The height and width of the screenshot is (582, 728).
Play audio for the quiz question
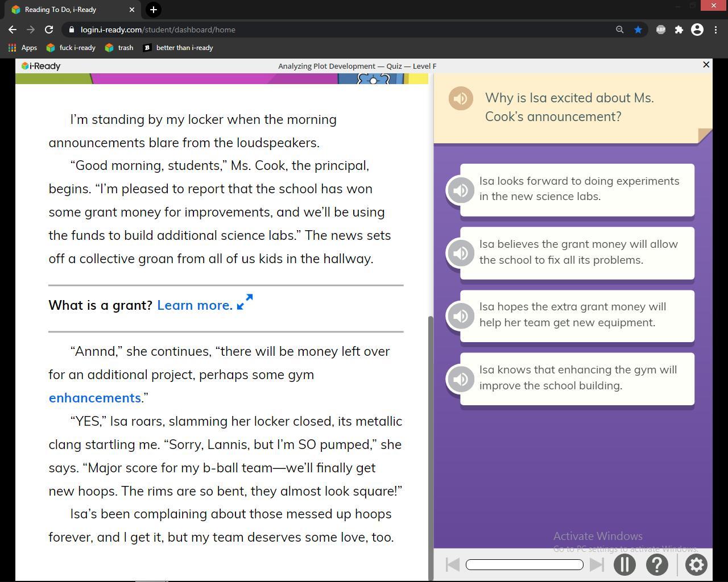point(461,98)
